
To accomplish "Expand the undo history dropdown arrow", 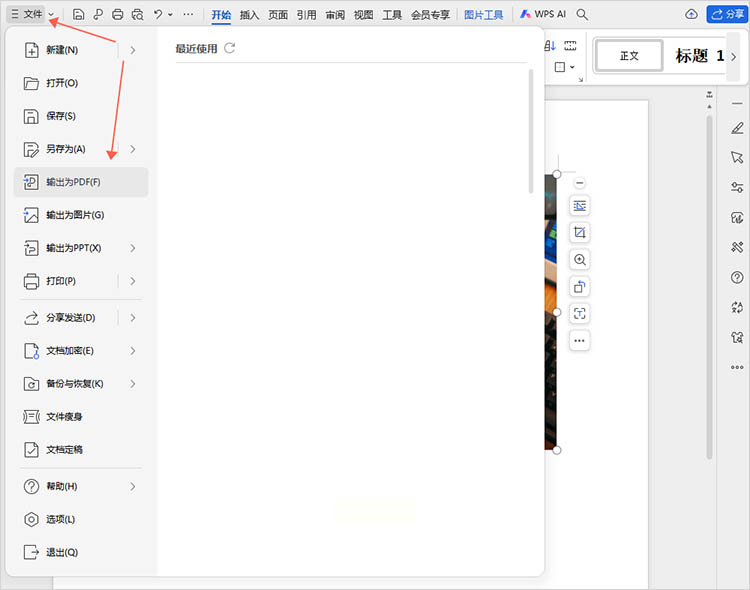I will (170, 15).
